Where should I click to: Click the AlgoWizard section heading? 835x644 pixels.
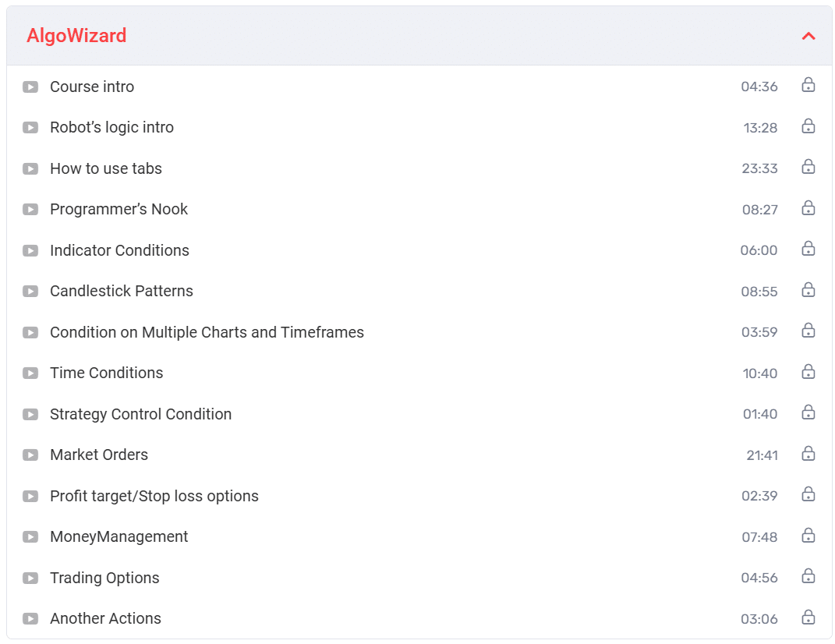click(x=76, y=36)
